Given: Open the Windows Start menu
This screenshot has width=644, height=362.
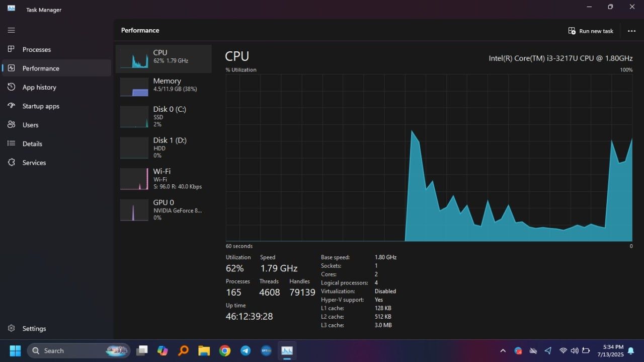Looking at the screenshot, I should 15,350.
